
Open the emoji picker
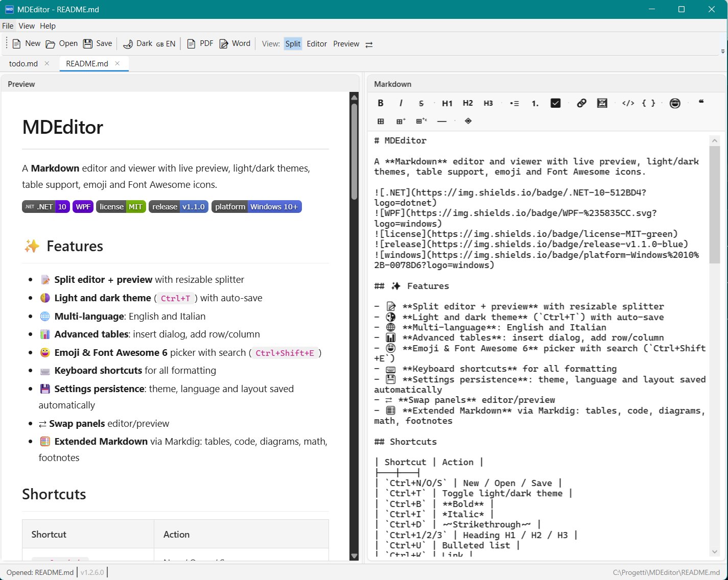tap(675, 103)
